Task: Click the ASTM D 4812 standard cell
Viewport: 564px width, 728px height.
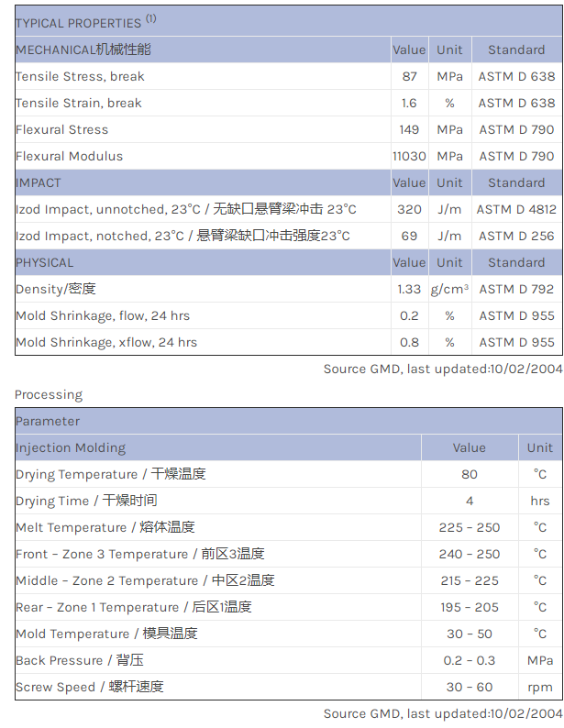Action: tap(516, 209)
